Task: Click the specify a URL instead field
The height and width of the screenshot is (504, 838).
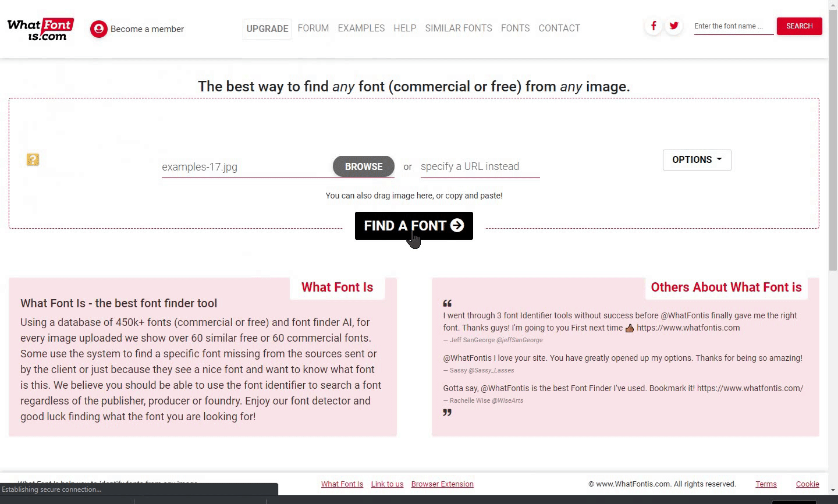Action: click(480, 166)
